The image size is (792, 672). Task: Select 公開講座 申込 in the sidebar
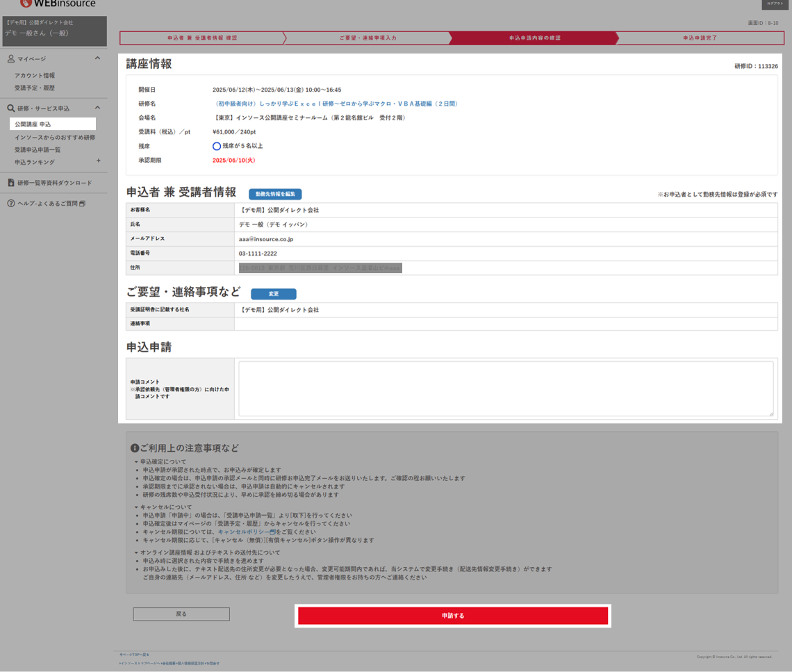[x=53, y=124]
